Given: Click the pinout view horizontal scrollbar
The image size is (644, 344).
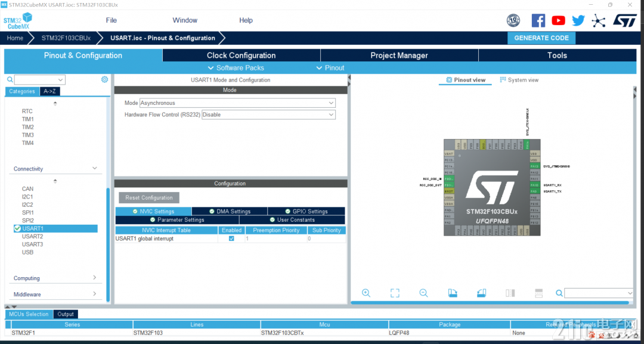Looking at the screenshot, I should click(x=490, y=302).
